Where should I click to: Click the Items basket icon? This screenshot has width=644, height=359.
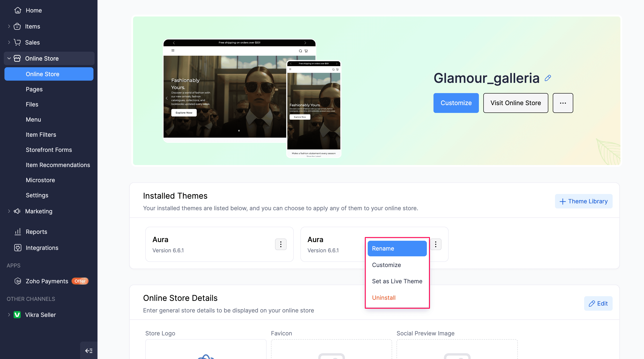point(17,26)
